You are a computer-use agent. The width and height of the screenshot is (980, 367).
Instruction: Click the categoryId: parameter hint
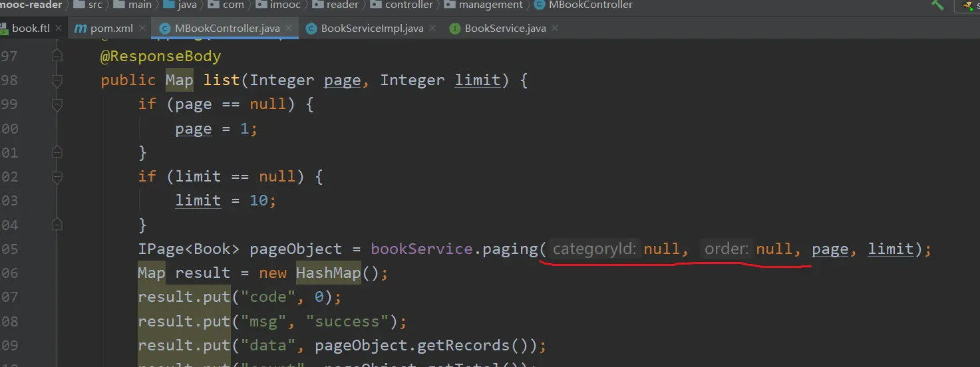pos(595,249)
